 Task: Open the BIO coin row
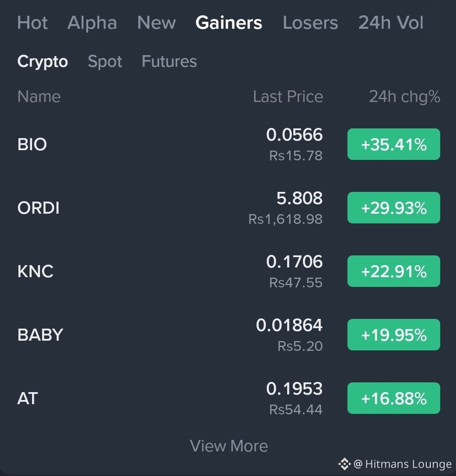[x=228, y=144]
